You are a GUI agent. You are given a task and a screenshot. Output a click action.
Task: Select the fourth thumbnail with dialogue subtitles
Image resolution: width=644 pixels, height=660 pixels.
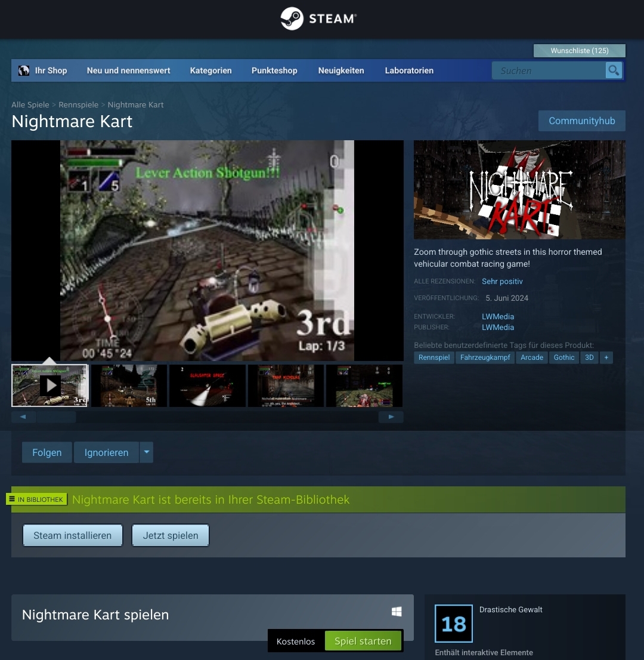pyautogui.click(x=286, y=385)
